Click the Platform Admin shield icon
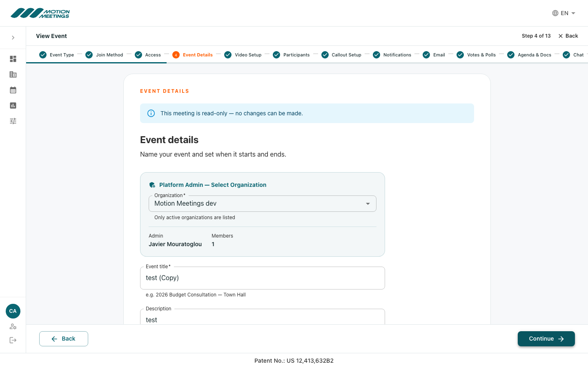Screen dimensions: 588x368 click(x=152, y=185)
